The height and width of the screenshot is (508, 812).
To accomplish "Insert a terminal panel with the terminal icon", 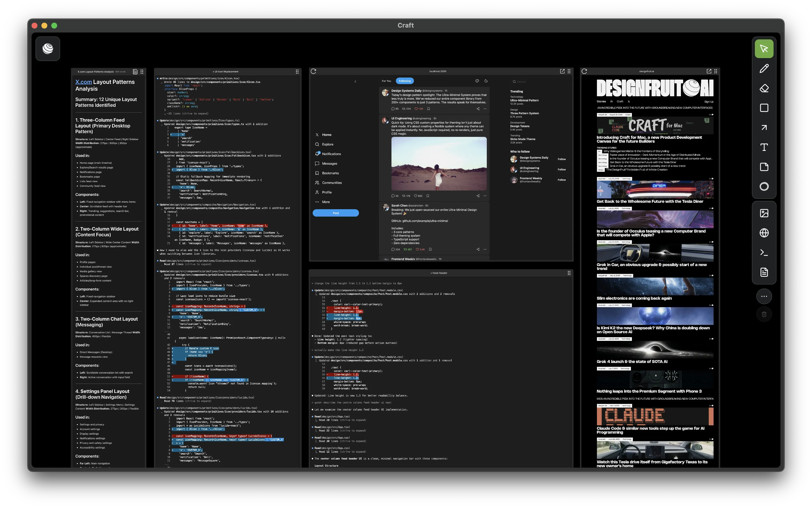I will coord(764,252).
